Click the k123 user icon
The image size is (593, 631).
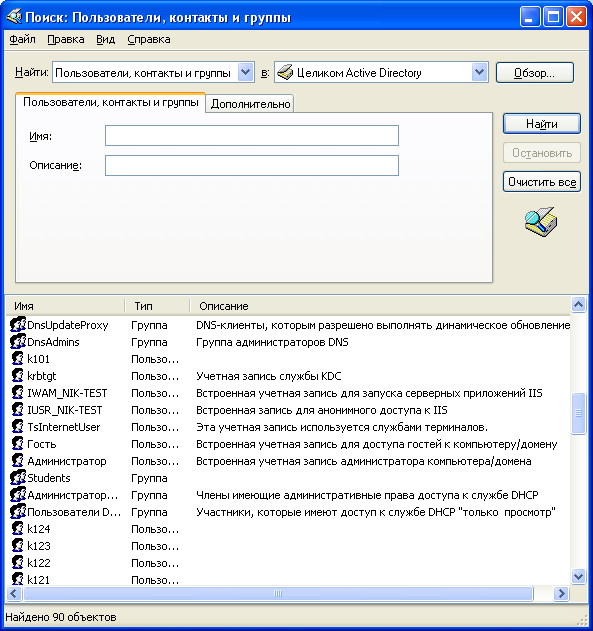[x=18, y=545]
